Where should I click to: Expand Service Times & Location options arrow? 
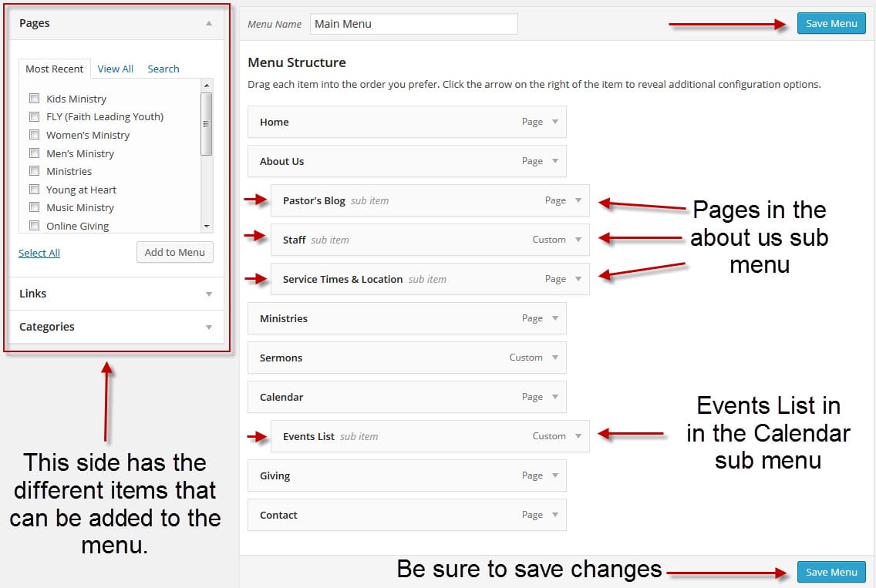(578, 279)
